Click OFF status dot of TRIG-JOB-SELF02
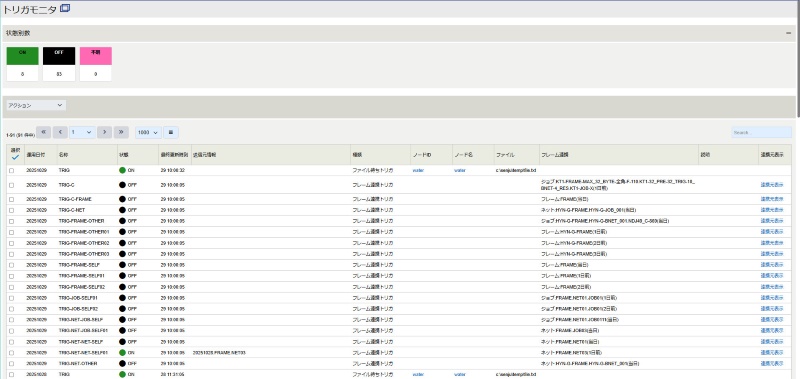 [x=122, y=309]
